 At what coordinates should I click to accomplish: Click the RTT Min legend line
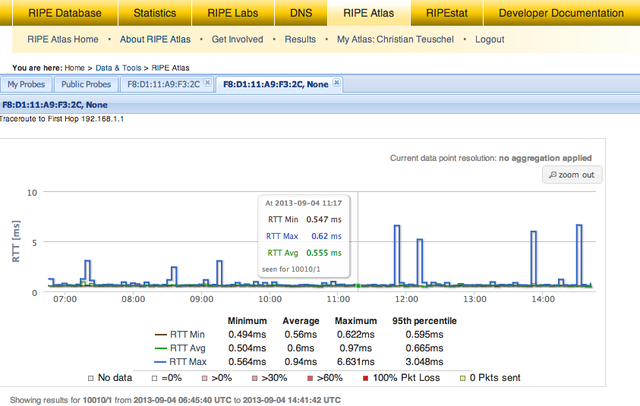tap(161, 335)
